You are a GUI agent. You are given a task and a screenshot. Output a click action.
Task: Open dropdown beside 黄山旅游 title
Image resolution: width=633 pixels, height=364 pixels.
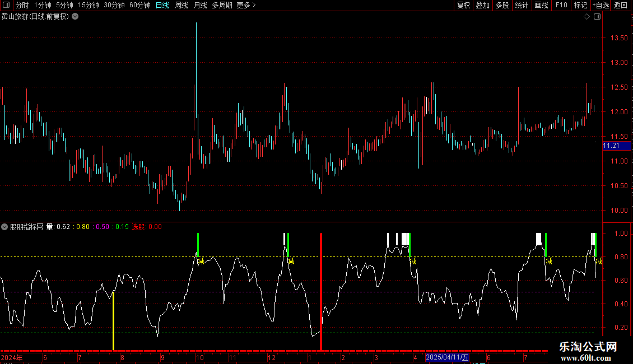[75, 17]
